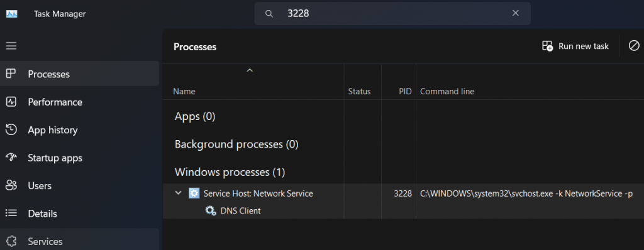This screenshot has width=644, height=250.
Task: Collapse the Service Host: Network Service row
Action: click(x=178, y=193)
